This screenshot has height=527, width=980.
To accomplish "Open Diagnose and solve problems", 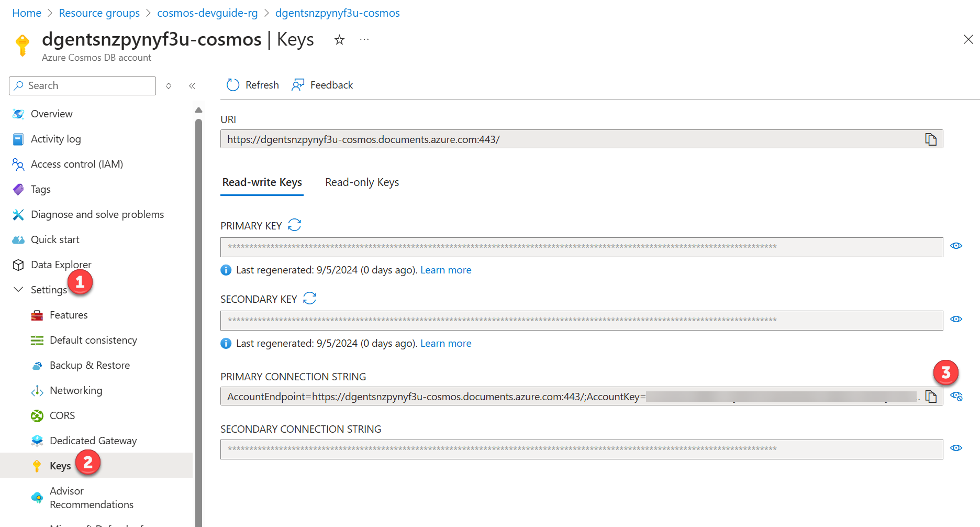I will click(x=97, y=214).
